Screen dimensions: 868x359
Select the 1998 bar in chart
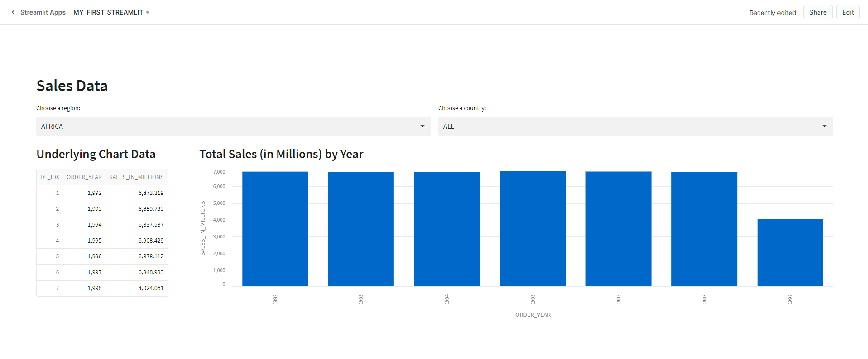790,253
